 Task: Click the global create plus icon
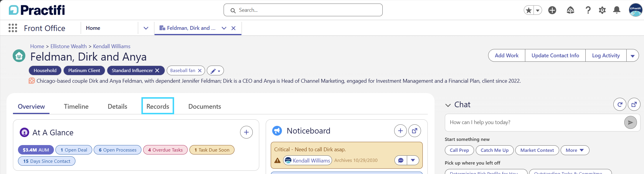(x=552, y=10)
